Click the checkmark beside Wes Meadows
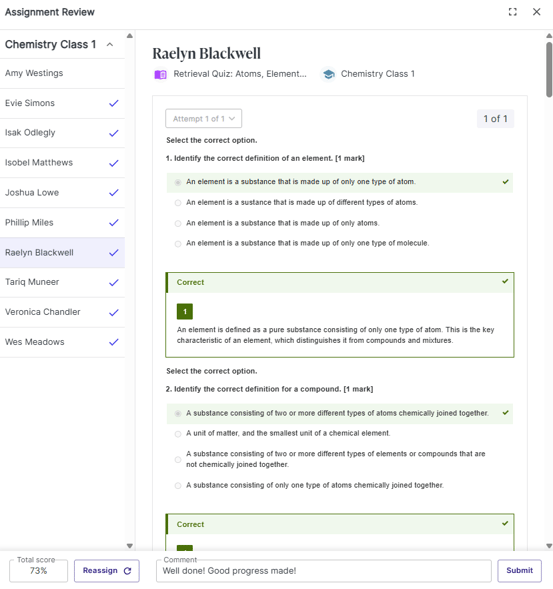This screenshot has width=553, height=589. point(114,342)
